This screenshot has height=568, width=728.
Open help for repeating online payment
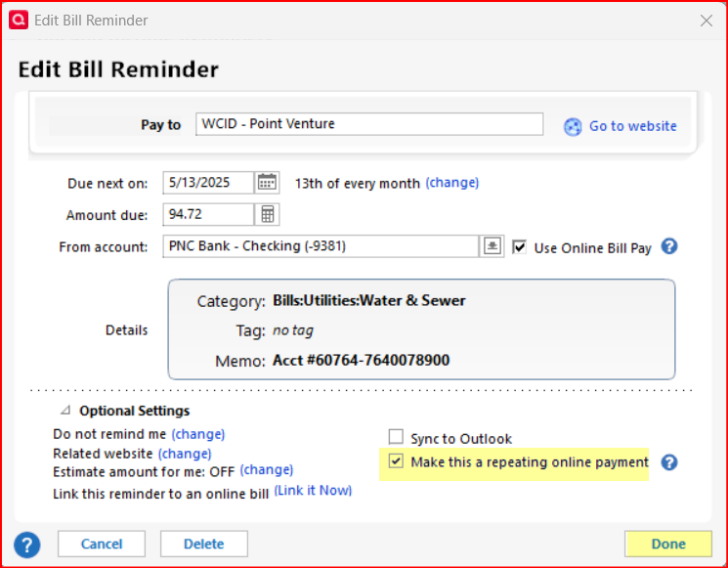[669, 462]
